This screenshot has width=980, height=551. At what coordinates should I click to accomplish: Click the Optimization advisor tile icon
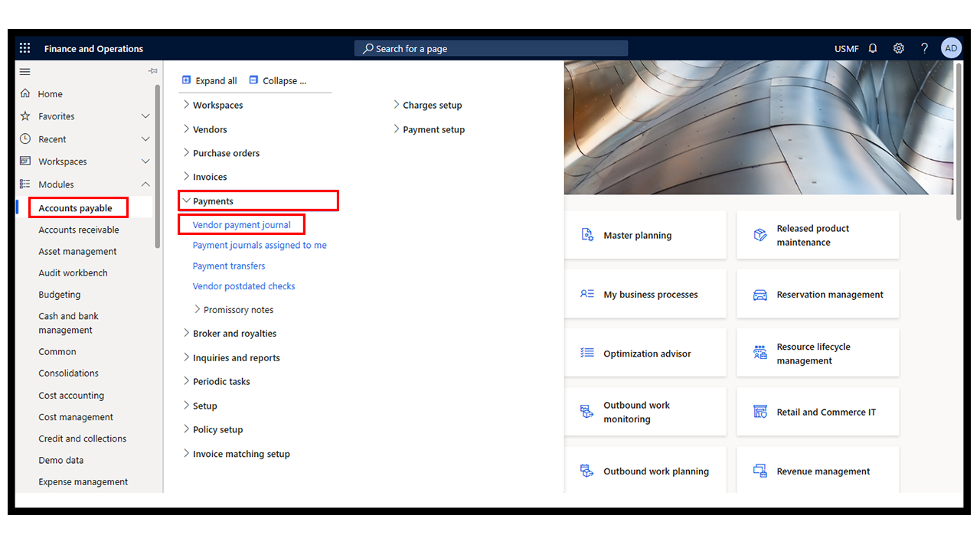pos(587,353)
